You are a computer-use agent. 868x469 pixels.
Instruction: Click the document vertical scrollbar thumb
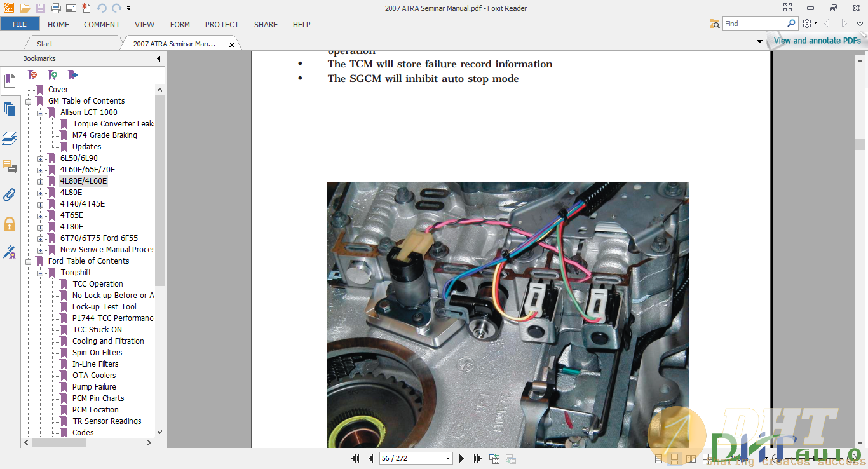pyautogui.click(x=860, y=144)
